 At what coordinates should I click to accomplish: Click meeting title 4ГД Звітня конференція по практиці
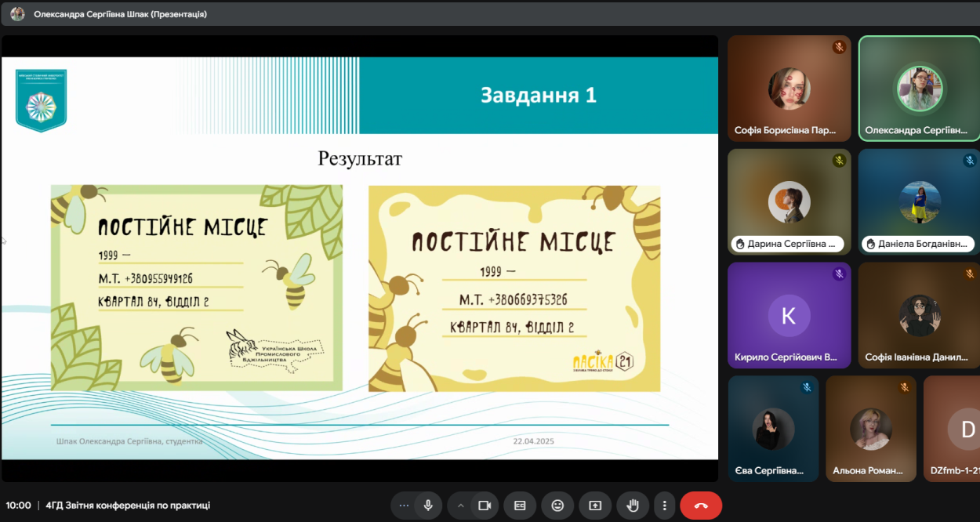128,506
